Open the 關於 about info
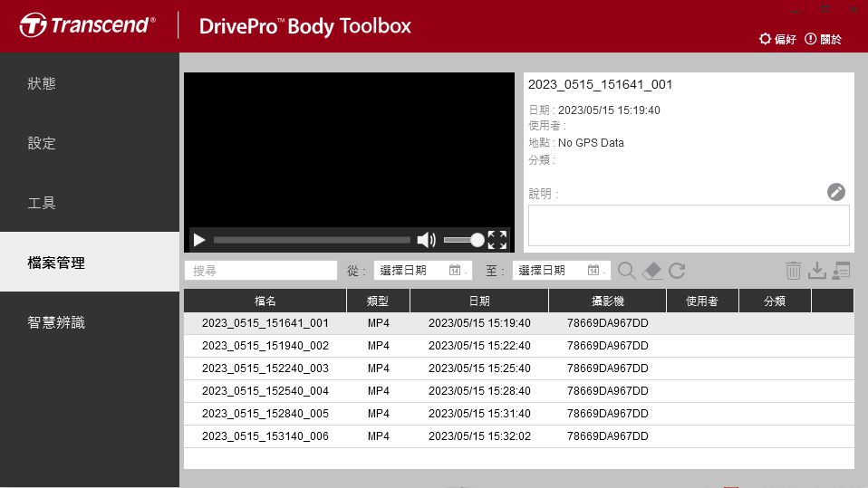The image size is (868, 488). (824, 39)
